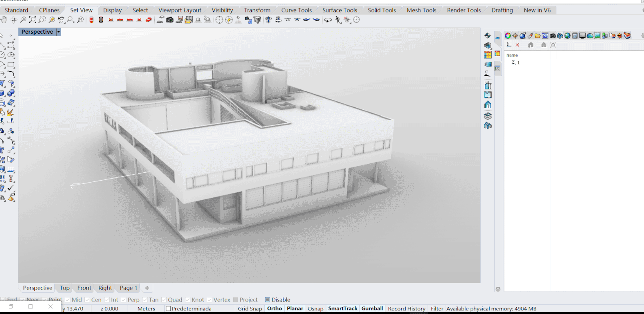Toggle the Vertex osnap checkbox

pyautogui.click(x=210, y=300)
